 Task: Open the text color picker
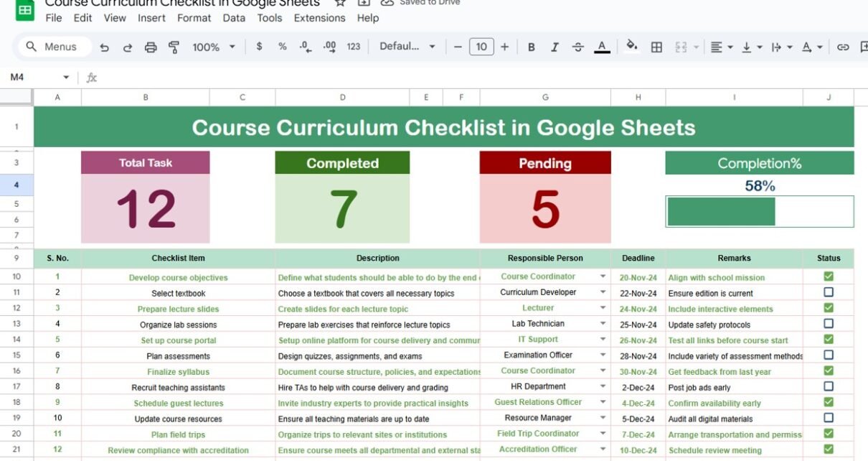(x=603, y=47)
